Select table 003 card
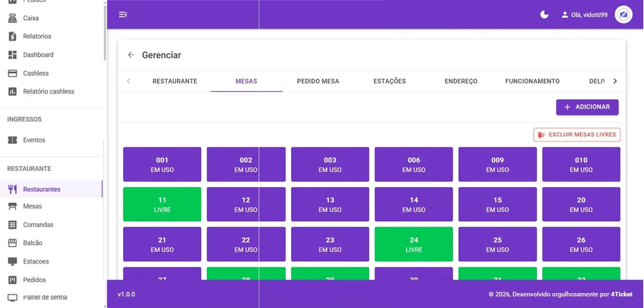The width and height of the screenshot is (644, 308). click(330, 164)
